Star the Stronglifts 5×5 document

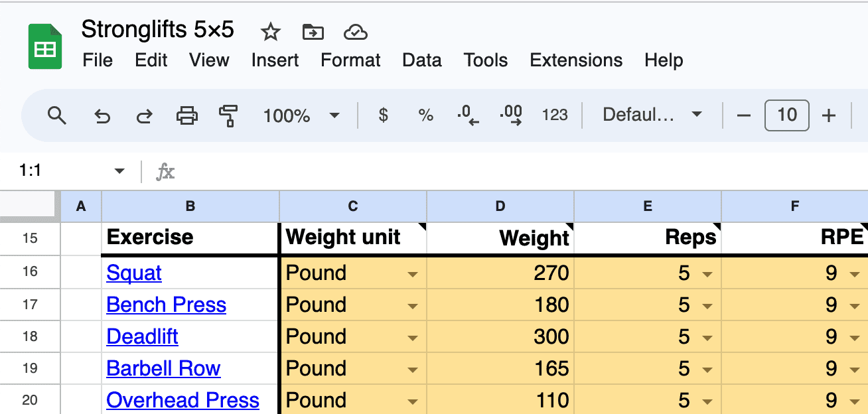click(270, 32)
